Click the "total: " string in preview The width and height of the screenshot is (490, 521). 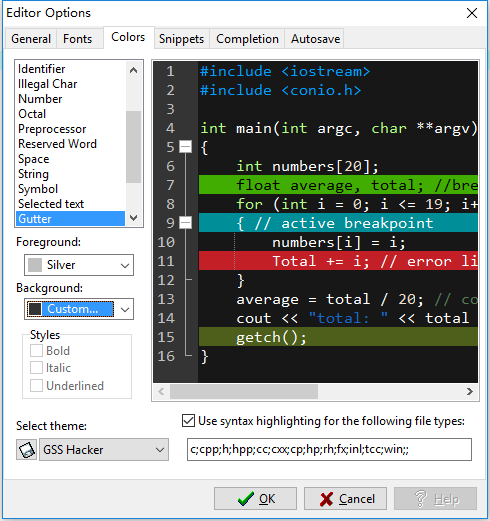pyautogui.click(x=348, y=318)
